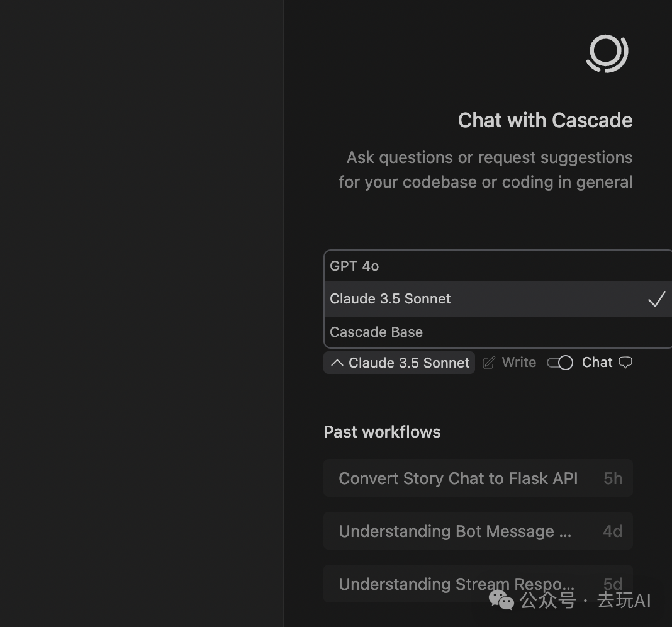The width and height of the screenshot is (672, 627).
Task: Click the 5h timestamp on first workflow
Action: pyautogui.click(x=613, y=478)
